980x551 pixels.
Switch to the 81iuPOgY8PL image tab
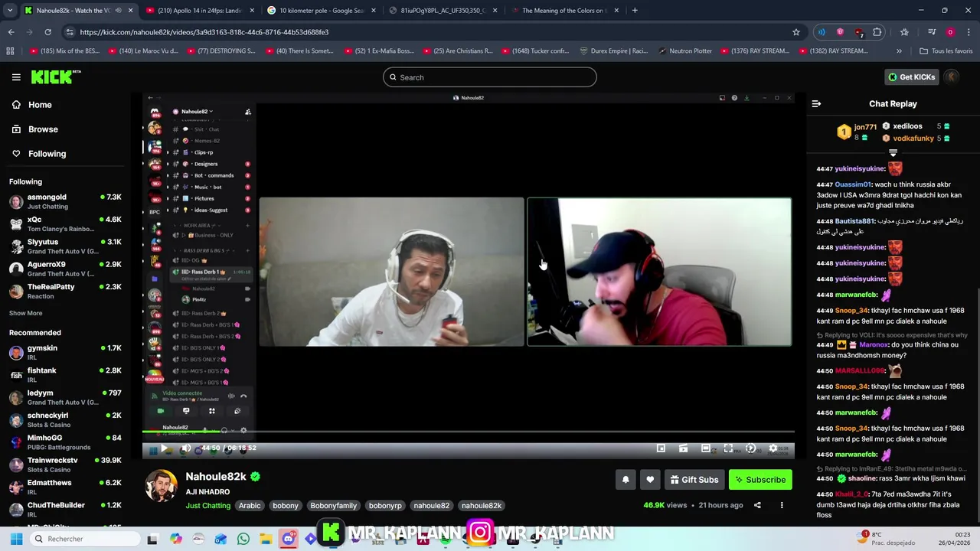click(x=443, y=11)
